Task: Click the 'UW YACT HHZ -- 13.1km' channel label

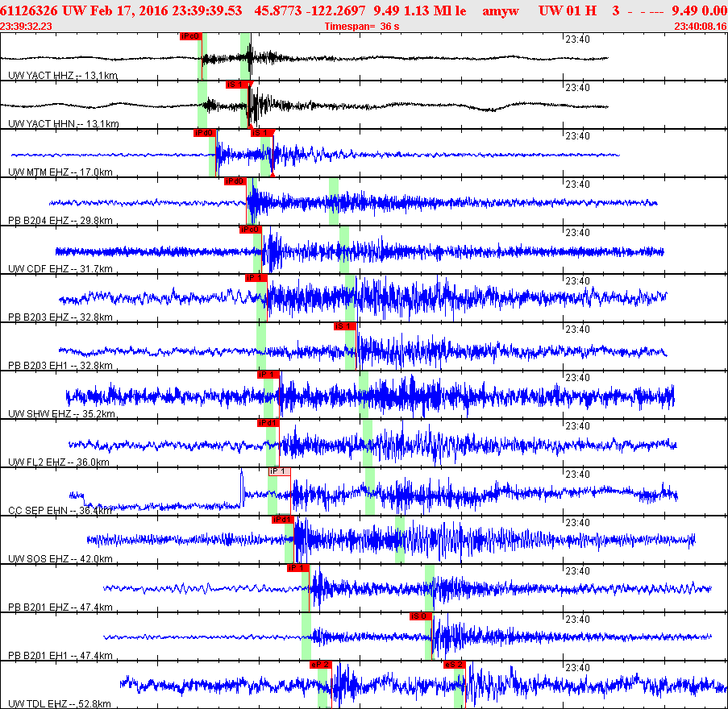Action: (63, 75)
